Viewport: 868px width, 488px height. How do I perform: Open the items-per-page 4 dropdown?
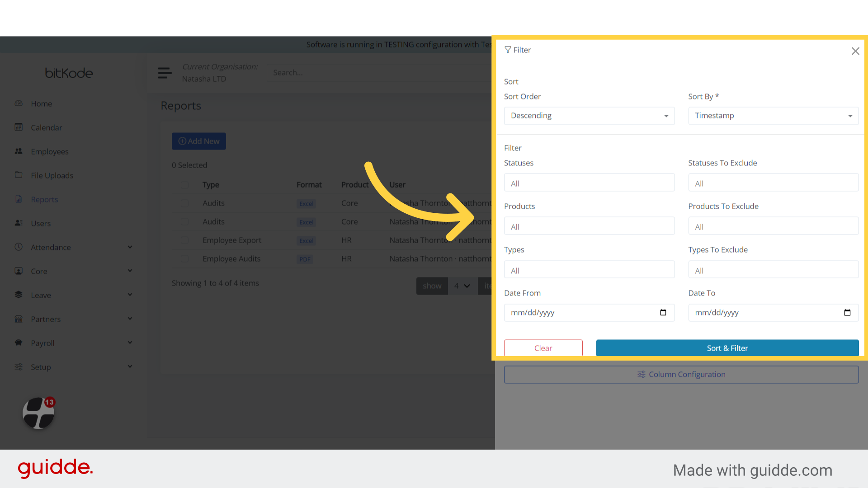coord(462,286)
